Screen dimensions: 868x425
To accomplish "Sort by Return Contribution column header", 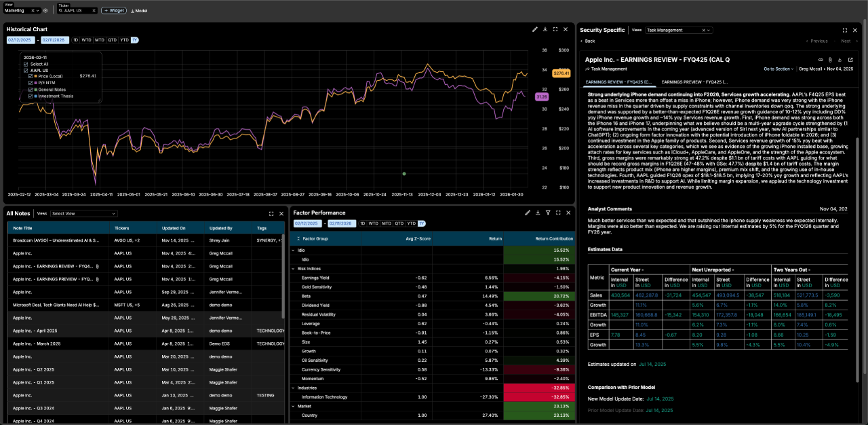I will click(x=539, y=239).
